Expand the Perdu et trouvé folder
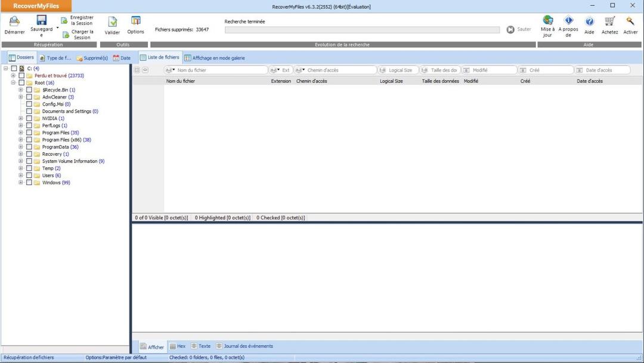Image resolution: width=644 pixels, height=363 pixels. click(13, 76)
